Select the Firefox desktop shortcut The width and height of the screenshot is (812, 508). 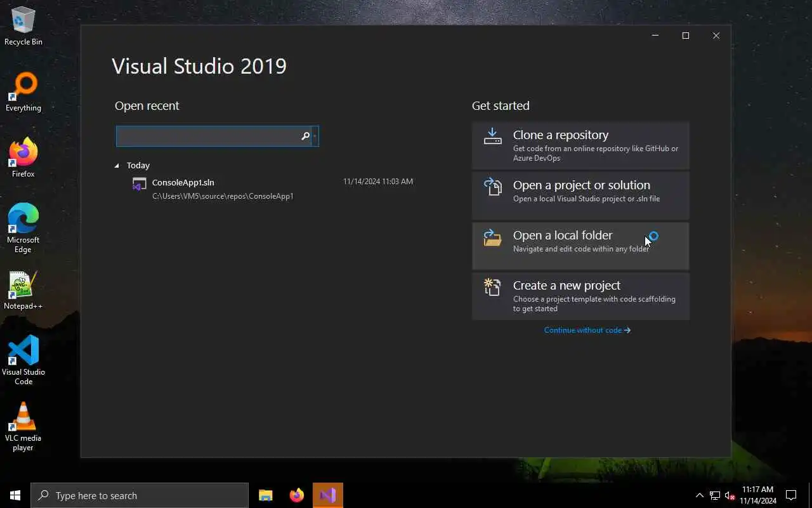tap(23, 158)
